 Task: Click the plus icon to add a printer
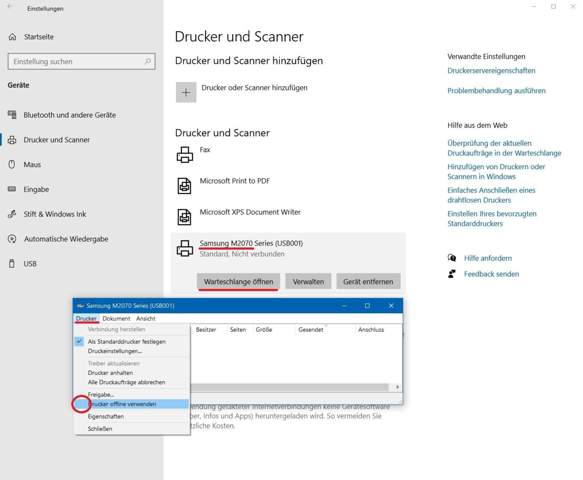point(186,92)
